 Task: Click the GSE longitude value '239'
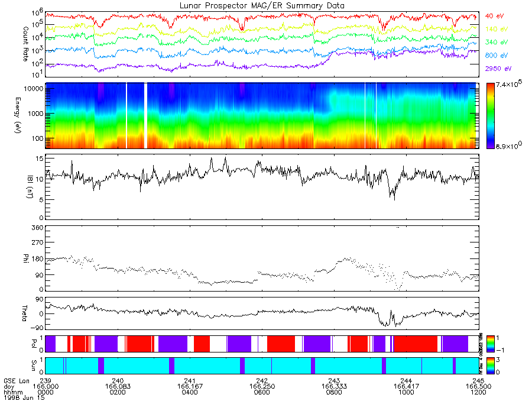pos(46,381)
